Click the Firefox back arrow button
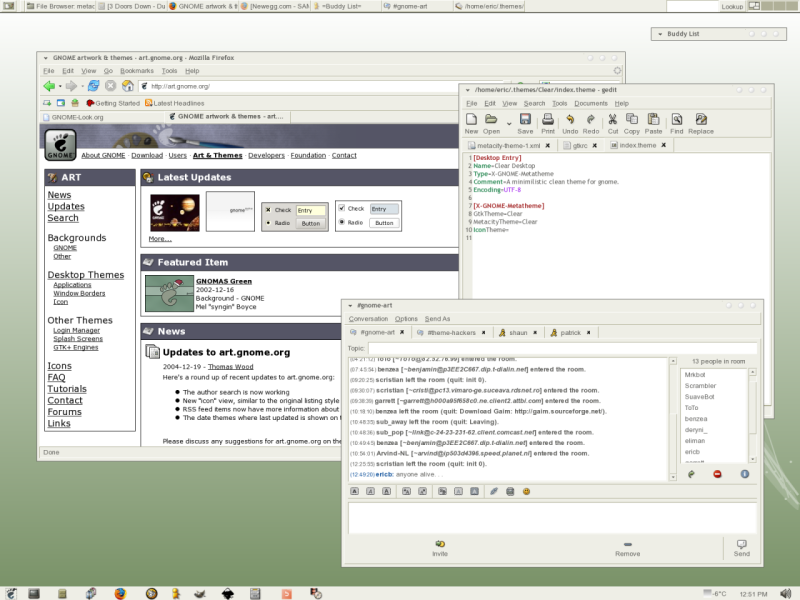Viewport: 800px width, 600px height. tap(49, 86)
